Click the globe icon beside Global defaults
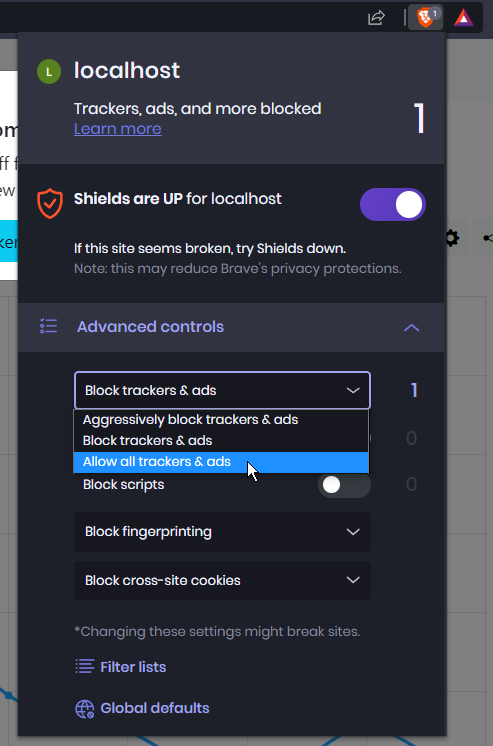 pyautogui.click(x=85, y=708)
